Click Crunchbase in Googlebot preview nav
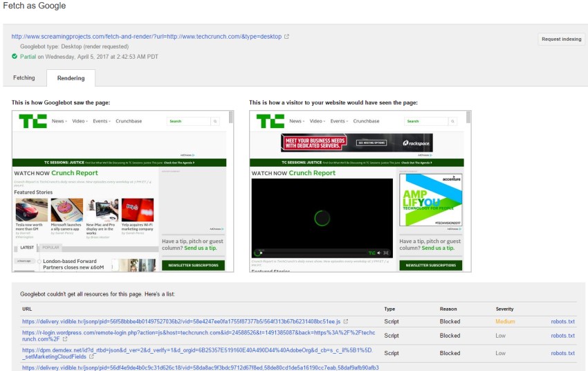 click(x=129, y=121)
